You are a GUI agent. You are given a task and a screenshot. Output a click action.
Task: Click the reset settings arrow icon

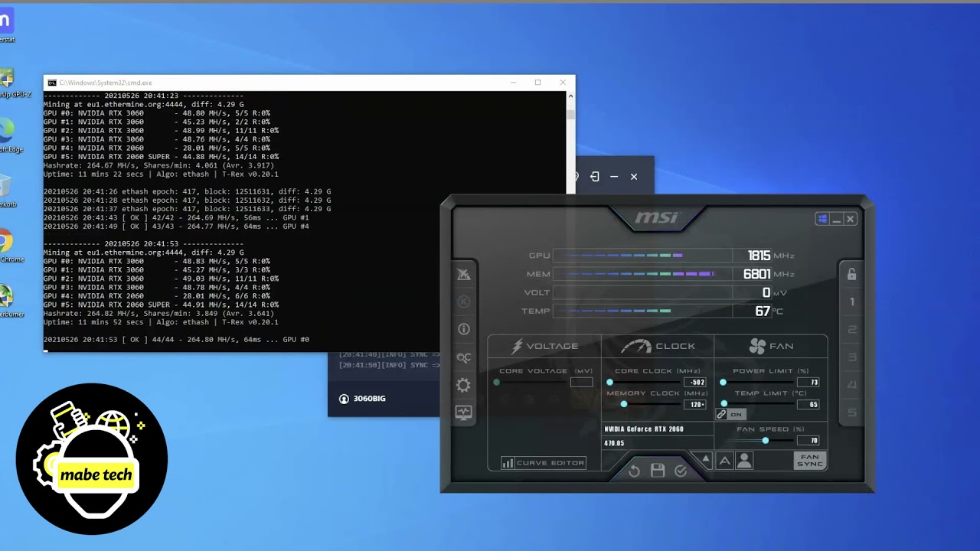pos(634,471)
